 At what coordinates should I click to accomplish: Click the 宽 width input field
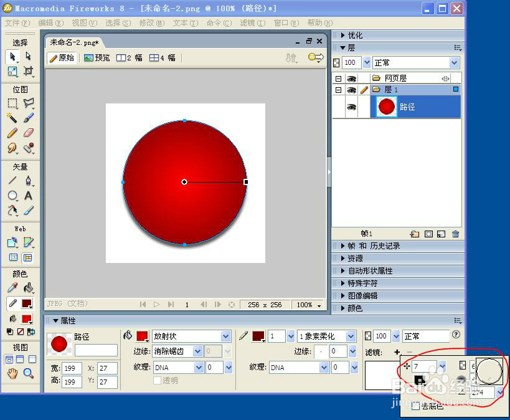71,368
